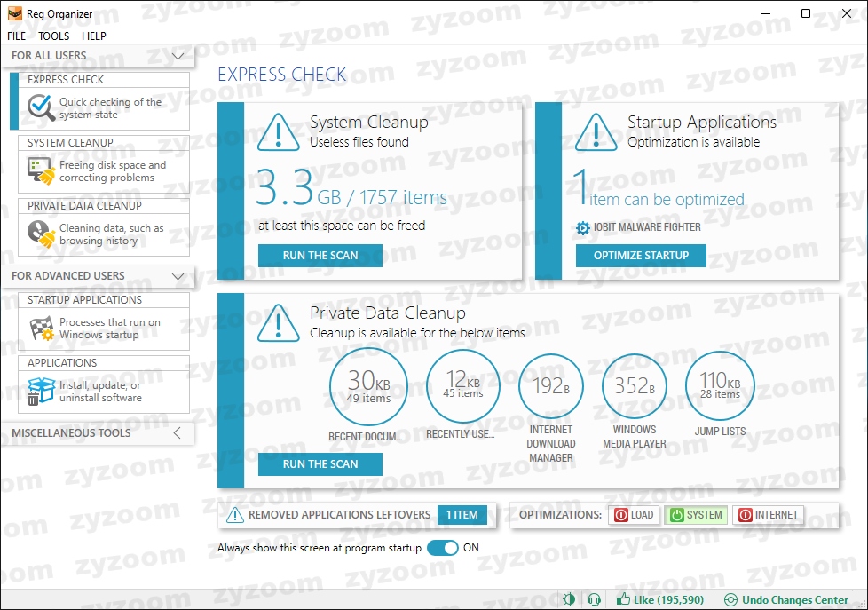The height and width of the screenshot is (610, 868).
Task: Click the Internet Download Manager 192 B circle
Action: 551,386
